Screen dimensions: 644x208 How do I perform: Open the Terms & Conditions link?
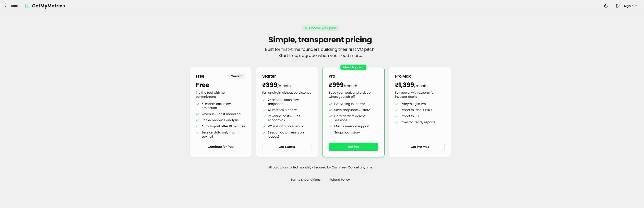305,179
